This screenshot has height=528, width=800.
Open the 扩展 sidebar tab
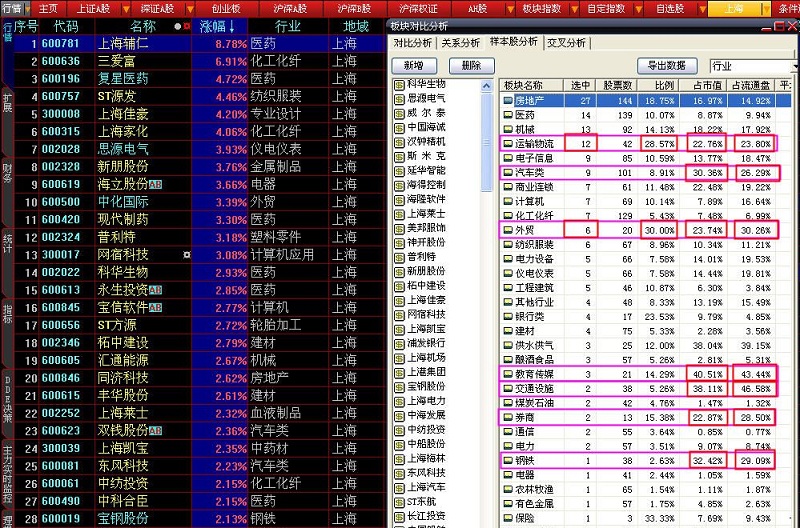tap(7, 103)
